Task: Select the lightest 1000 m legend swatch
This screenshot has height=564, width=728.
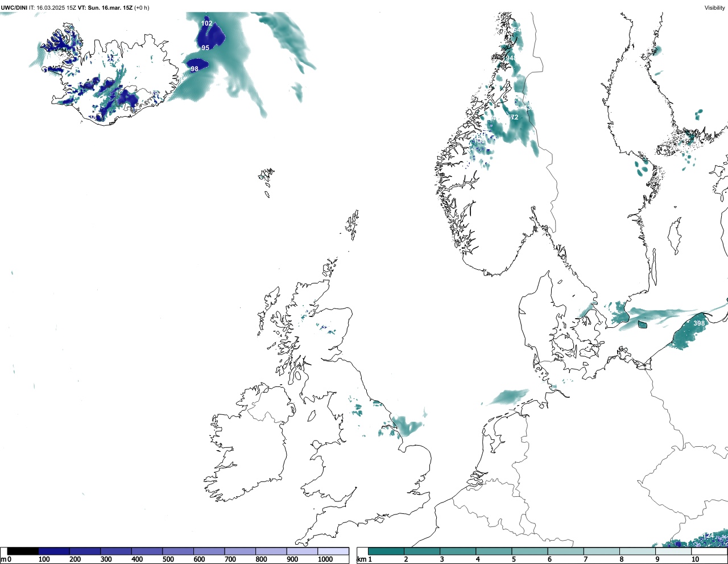Action: click(333, 551)
